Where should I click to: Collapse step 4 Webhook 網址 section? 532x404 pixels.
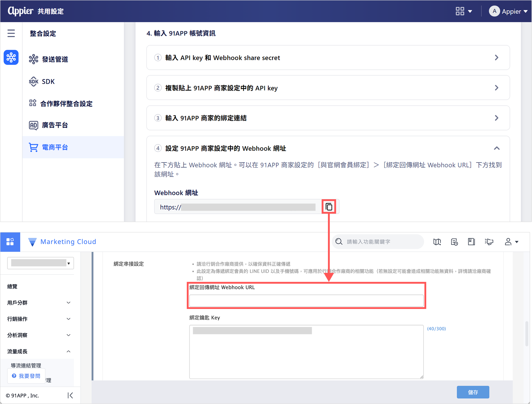click(x=496, y=148)
